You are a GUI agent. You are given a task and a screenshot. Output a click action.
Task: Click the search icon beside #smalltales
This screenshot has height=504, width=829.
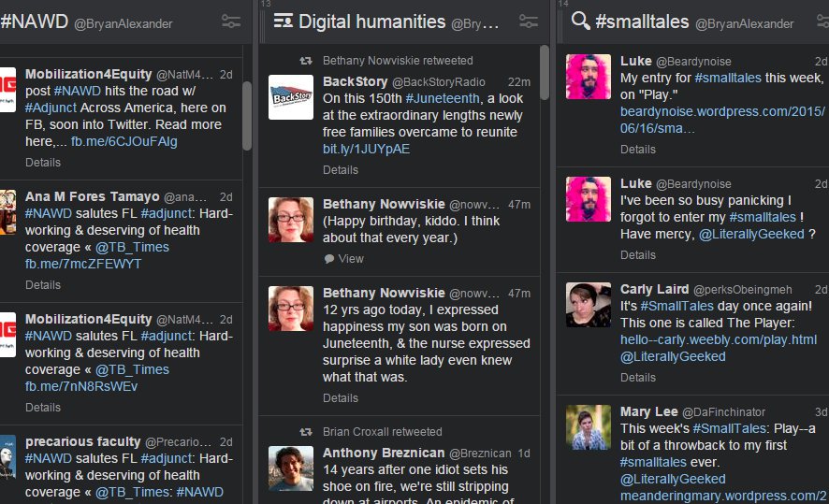(x=580, y=22)
